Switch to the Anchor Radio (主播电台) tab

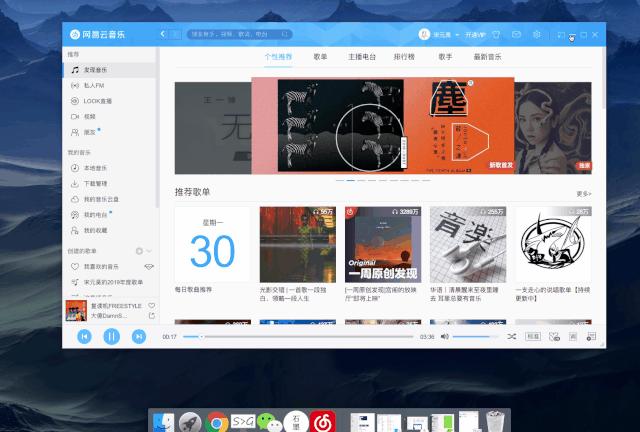tap(362, 57)
